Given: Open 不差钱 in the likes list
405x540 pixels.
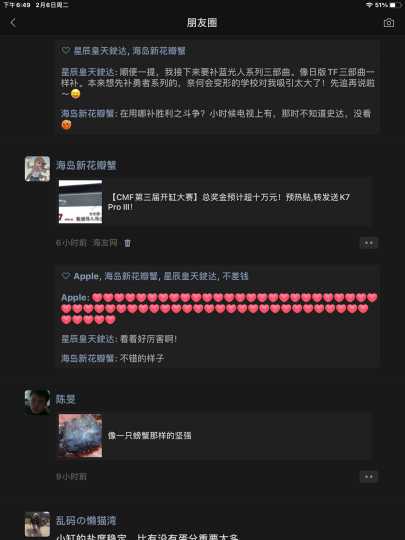Looking at the screenshot, I should click(x=235, y=276).
